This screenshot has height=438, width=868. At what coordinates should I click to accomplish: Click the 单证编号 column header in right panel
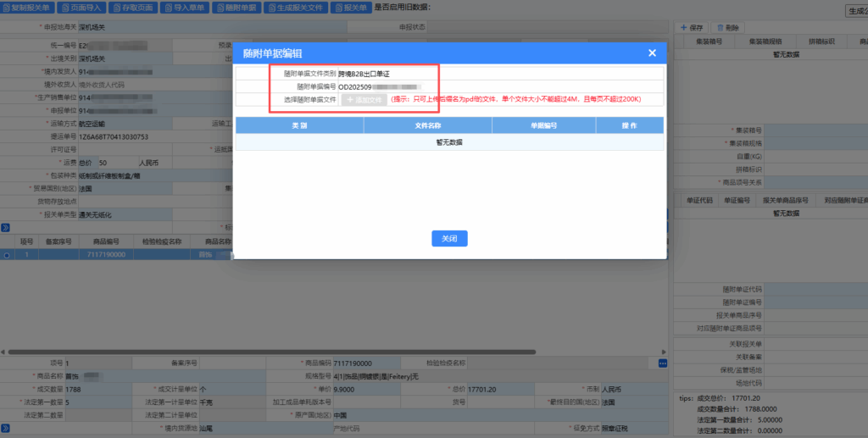[737, 200]
